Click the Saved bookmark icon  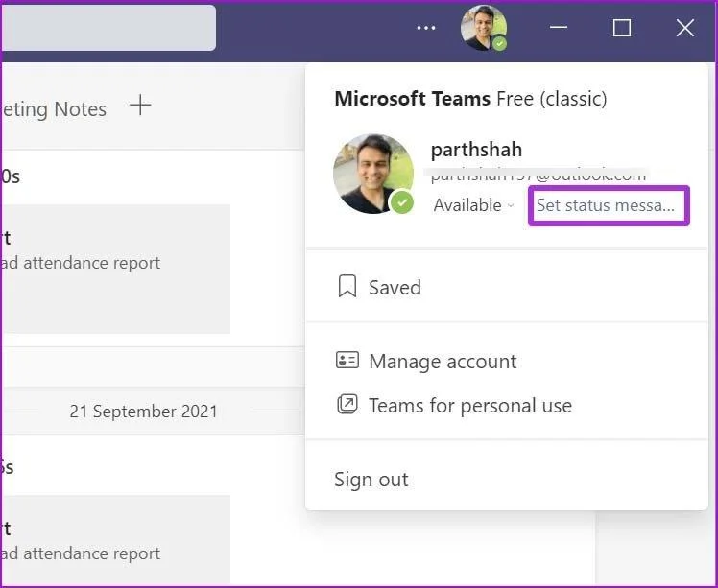click(x=347, y=286)
